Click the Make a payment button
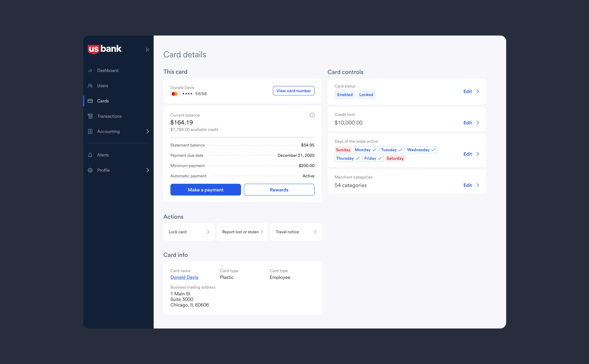The image size is (589, 364). click(x=205, y=190)
